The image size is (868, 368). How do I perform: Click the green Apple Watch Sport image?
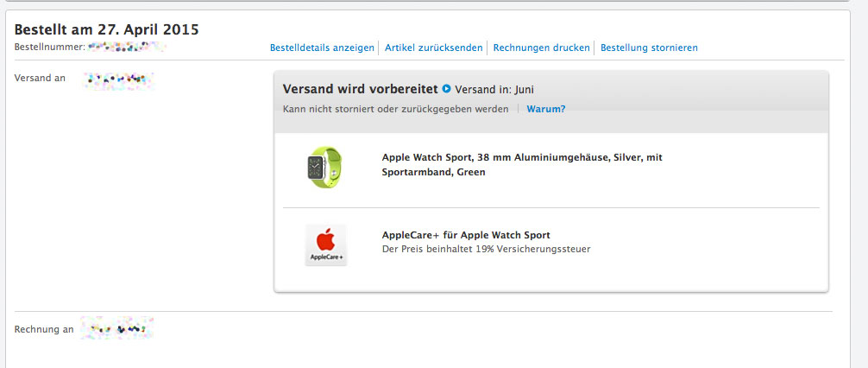(324, 167)
